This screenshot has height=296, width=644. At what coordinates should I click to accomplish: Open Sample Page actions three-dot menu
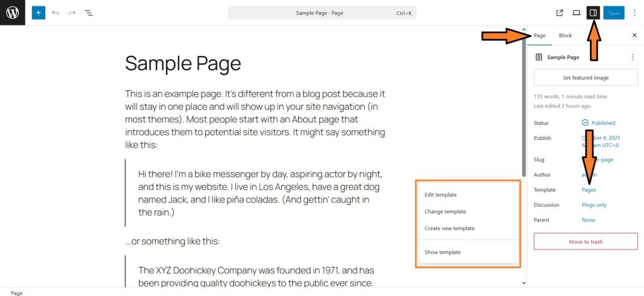pos(633,57)
